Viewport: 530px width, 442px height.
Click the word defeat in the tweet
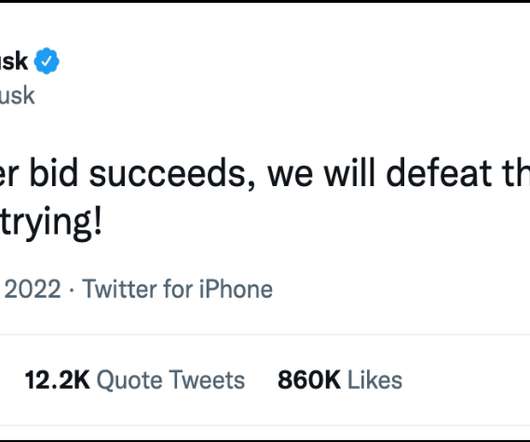[x=439, y=172]
